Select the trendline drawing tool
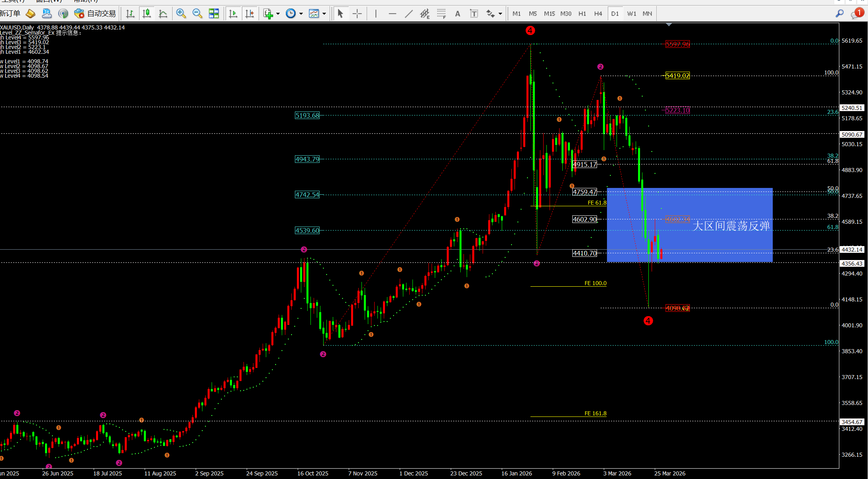 [x=409, y=14]
